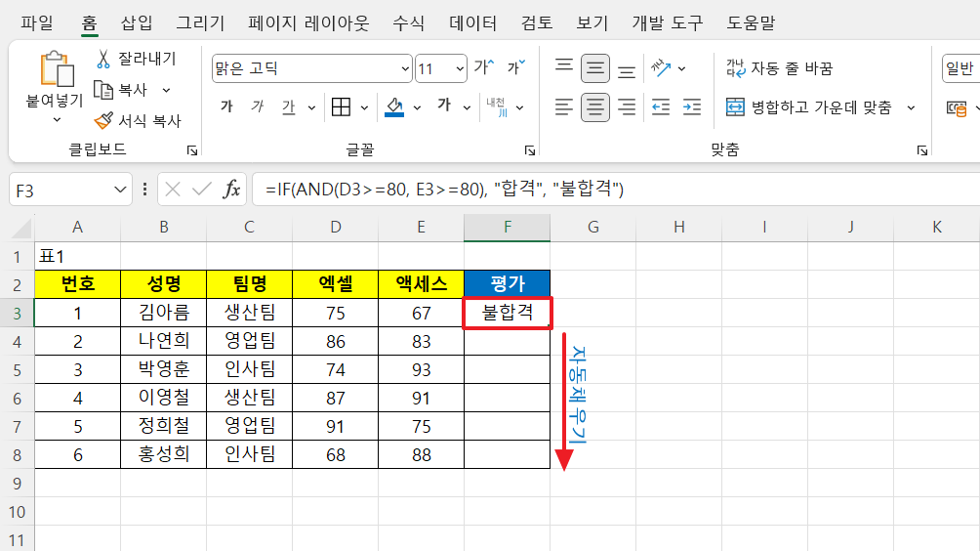Screen dimensions: 980x551
Task: Open borders dropdown arrow
Action: [364, 107]
